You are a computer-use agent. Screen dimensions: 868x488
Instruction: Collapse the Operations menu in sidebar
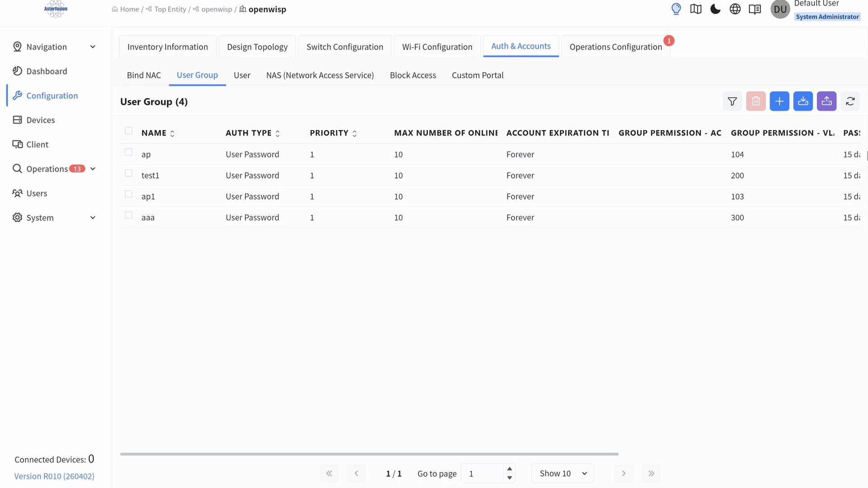click(x=93, y=169)
